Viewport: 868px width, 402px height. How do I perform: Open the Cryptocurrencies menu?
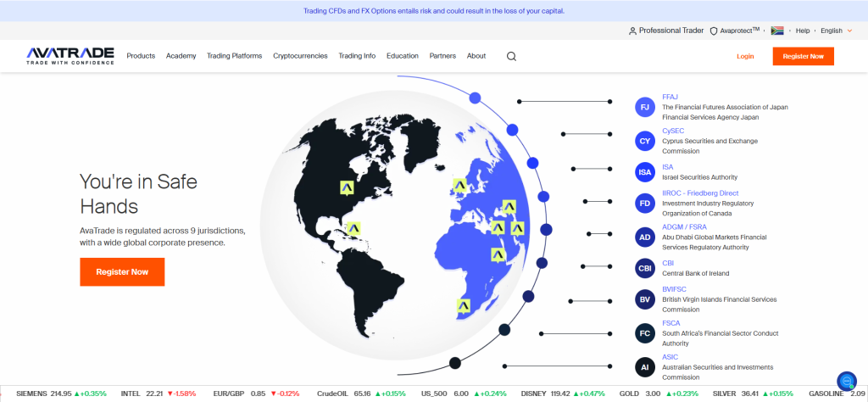tap(300, 56)
